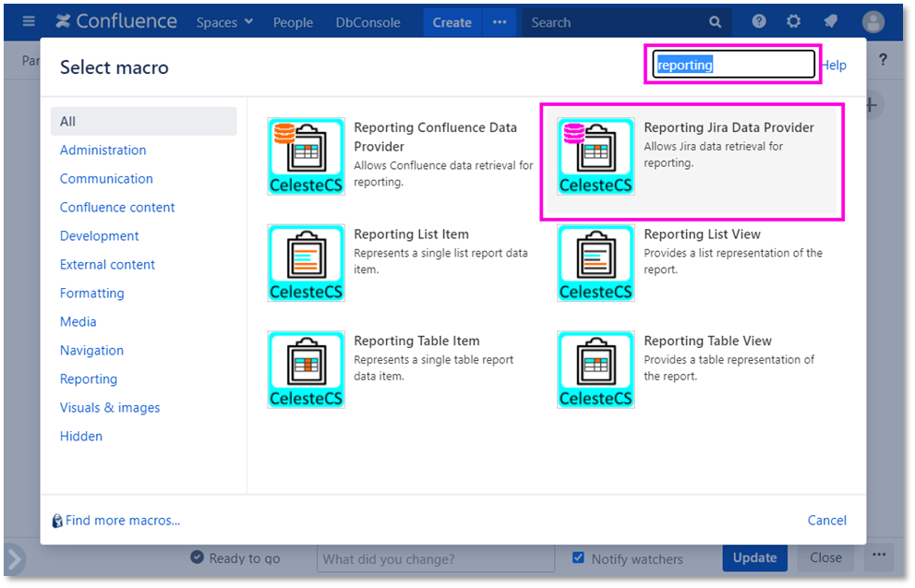Click the Close button
Screen dimensions: 915x588
(x=825, y=558)
